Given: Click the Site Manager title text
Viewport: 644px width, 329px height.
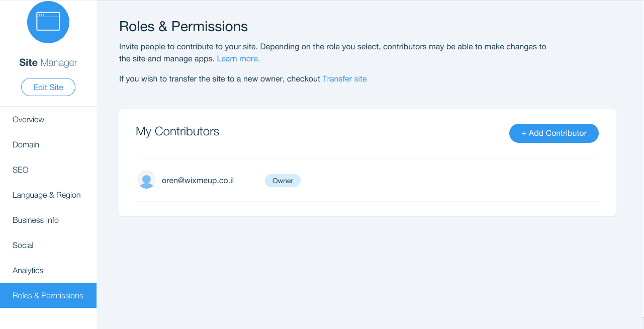Looking at the screenshot, I should (x=48, y=63).
